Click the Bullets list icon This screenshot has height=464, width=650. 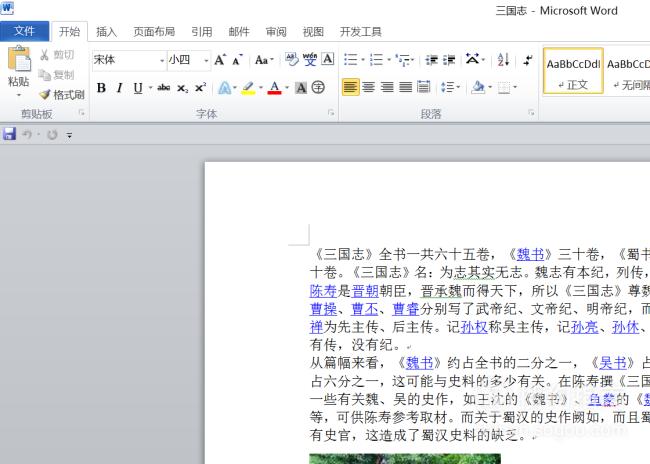coord(351,60)
